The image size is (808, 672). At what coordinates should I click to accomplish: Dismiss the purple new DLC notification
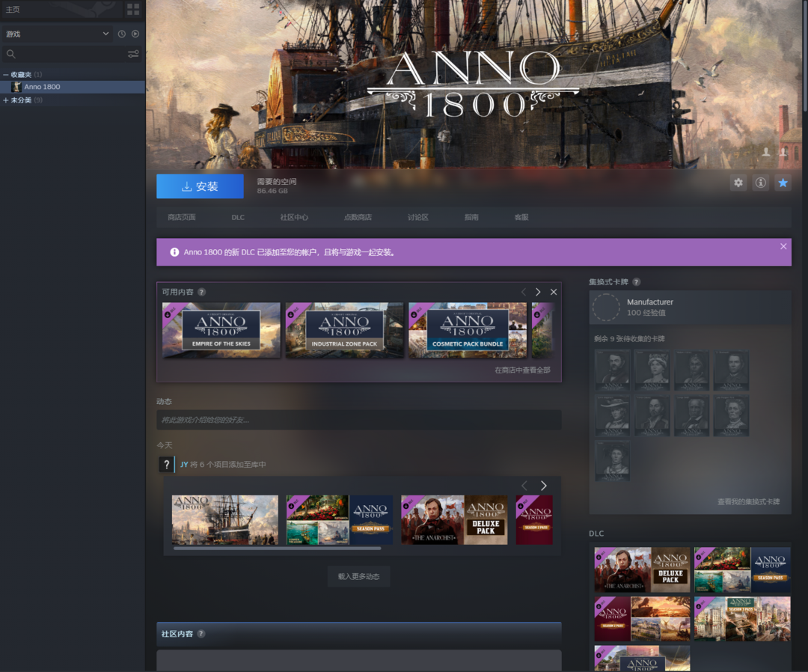[x=783, y=246]
